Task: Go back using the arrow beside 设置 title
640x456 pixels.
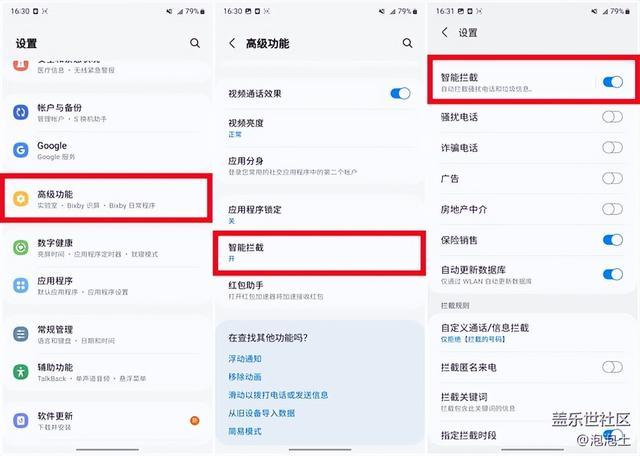Action: point(445,32)
